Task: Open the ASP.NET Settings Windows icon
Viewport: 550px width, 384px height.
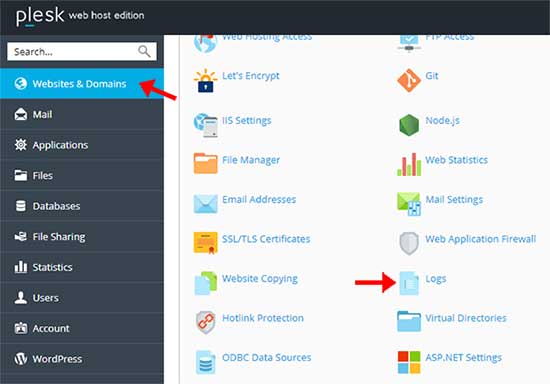Action: coord(409,362)
